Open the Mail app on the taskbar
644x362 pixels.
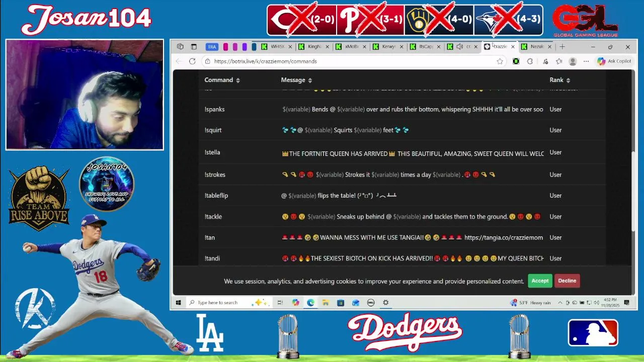356,303
